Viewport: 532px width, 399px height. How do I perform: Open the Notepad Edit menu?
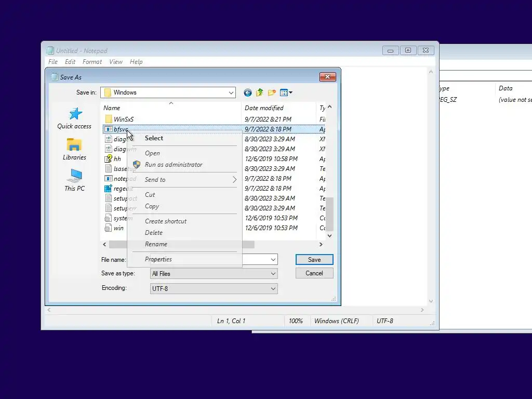click(x=70, y=62)
